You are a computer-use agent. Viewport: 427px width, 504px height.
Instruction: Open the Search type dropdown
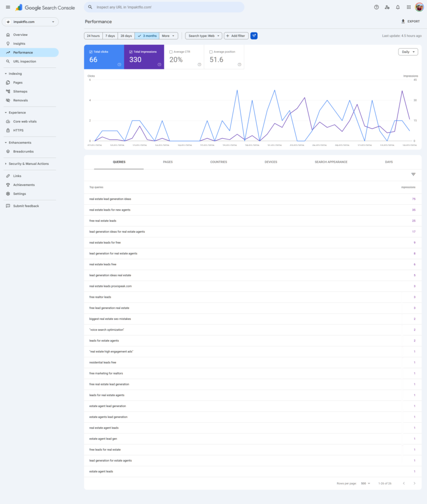[202, 35]
